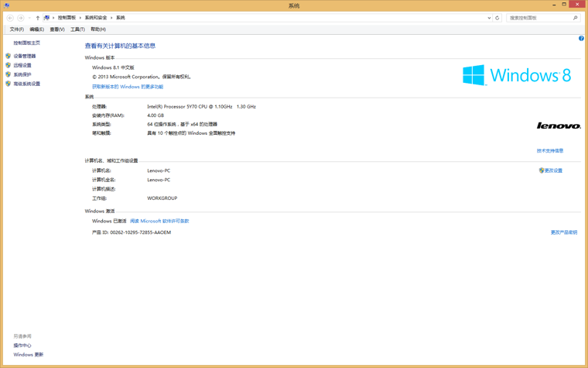Click 更改产品密钥 link
Screen dimensions: 588x368
click(x=563, y=232)
